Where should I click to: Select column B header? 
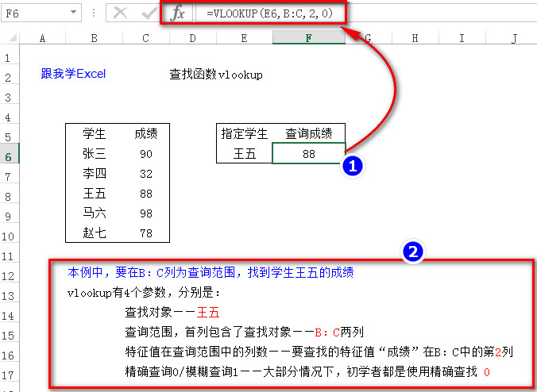(x=95, y=38)
